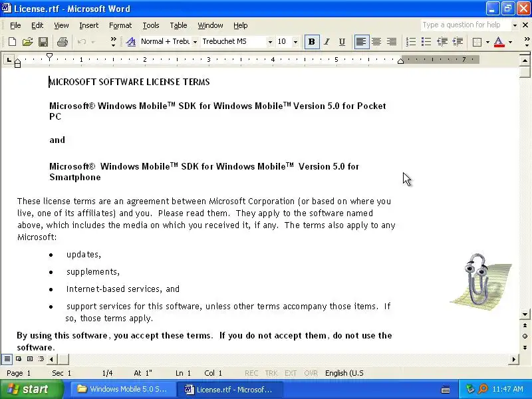Expand the Trebuchet MS font dropdown
532x399 pixels.
270,42
